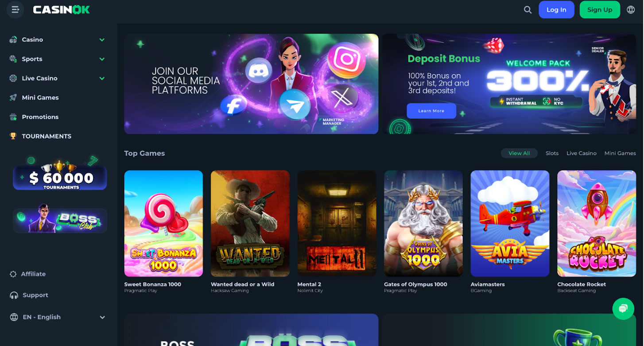The height and width of the screenshot is (346, 644).
Task: Click the Sign Up button
Action: tap(600, 10)
